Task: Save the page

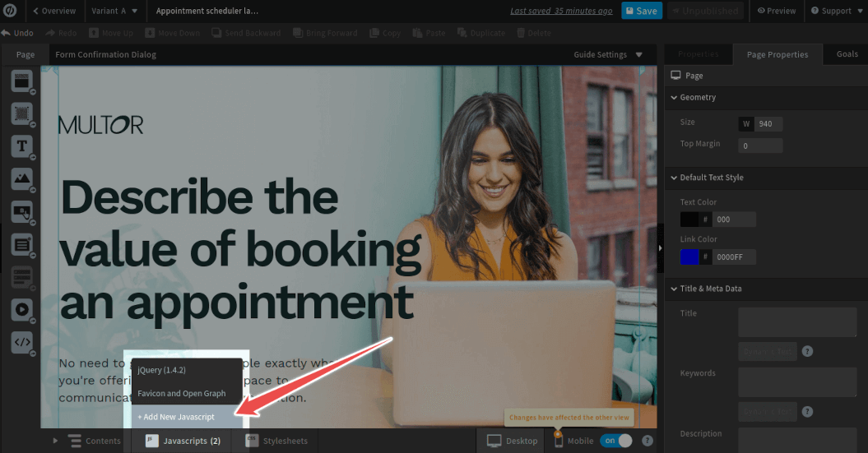Action: 642,11
